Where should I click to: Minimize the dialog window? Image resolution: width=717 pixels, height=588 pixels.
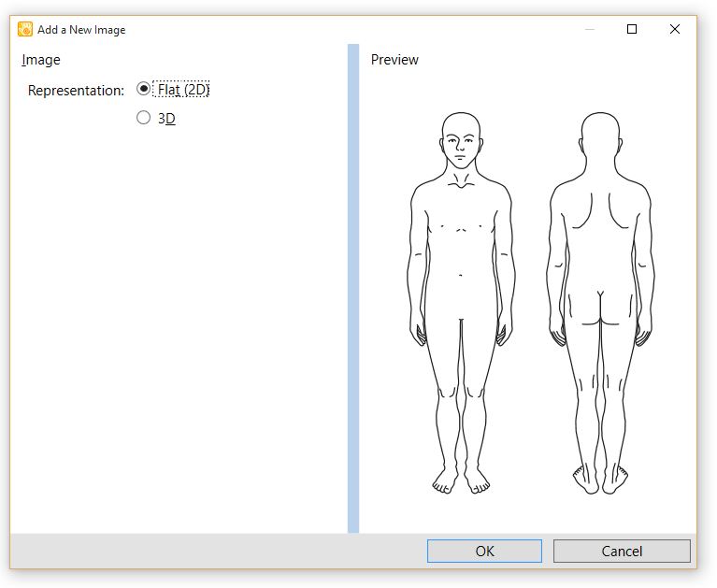point(589,29)
